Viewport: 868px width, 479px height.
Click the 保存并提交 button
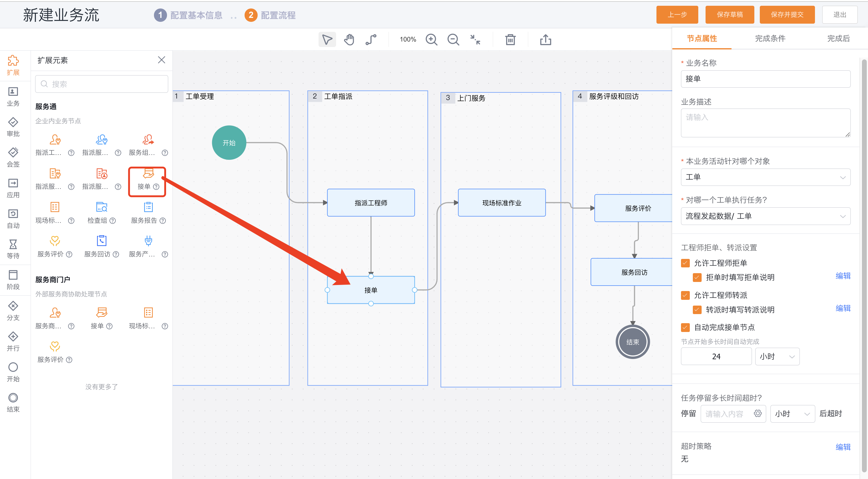coord(787,15)
